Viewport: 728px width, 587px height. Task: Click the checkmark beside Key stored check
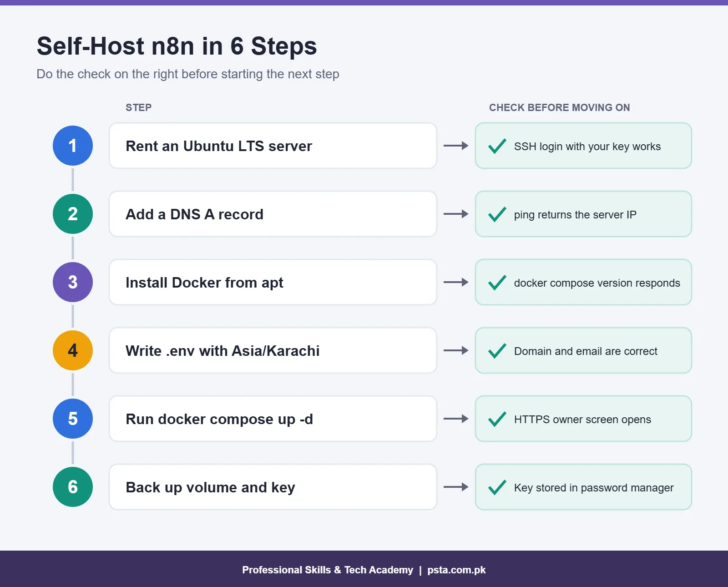497,487
